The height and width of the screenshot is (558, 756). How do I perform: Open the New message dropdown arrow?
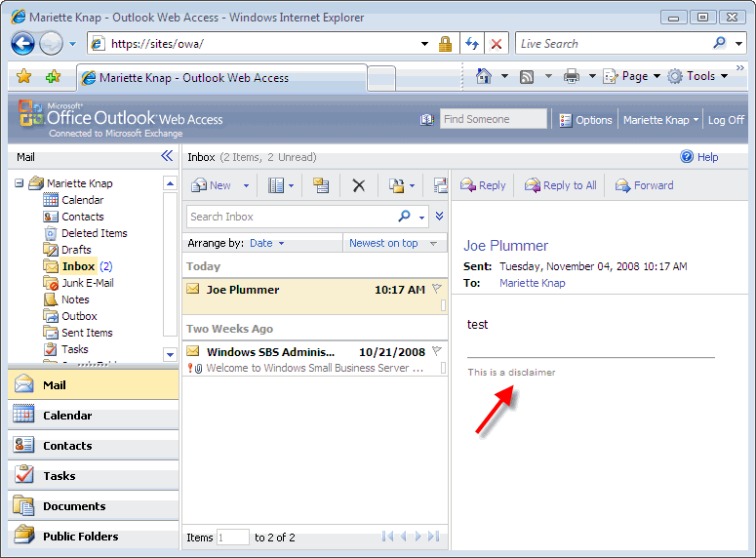[x=246, y=185]
